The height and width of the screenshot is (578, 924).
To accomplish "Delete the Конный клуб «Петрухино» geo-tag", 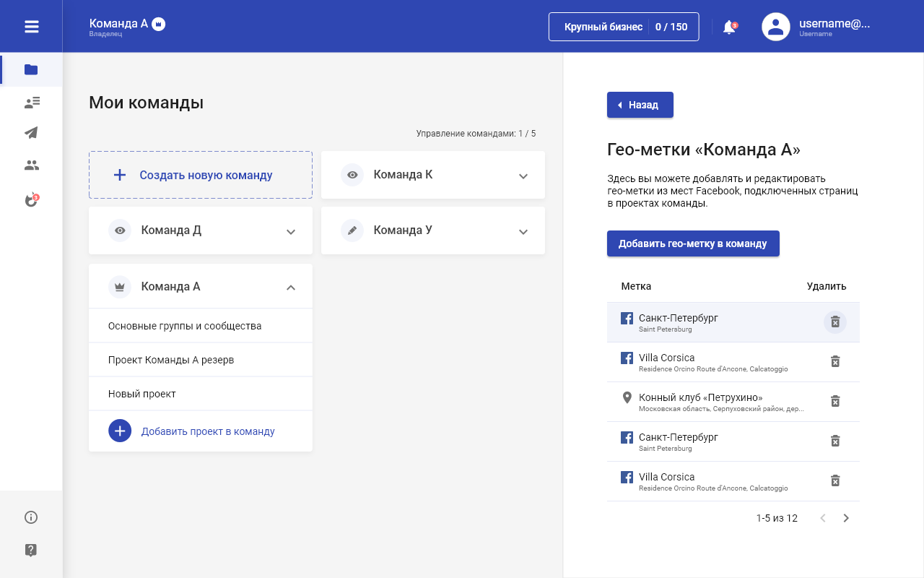I will [x=835, y=401].
